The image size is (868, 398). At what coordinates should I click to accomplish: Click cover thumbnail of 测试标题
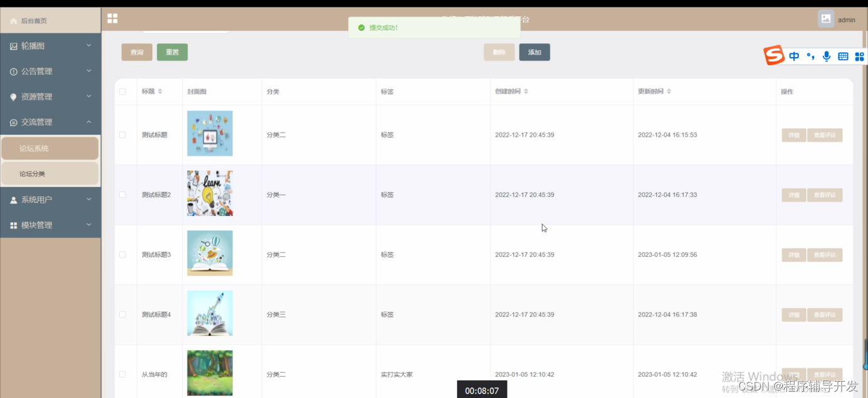pos(209,134)
